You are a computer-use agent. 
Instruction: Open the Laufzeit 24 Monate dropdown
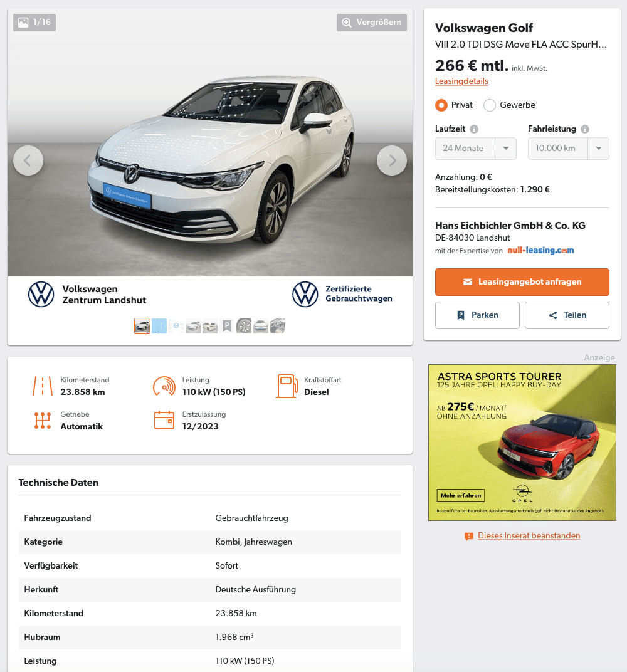coord(476,149)
